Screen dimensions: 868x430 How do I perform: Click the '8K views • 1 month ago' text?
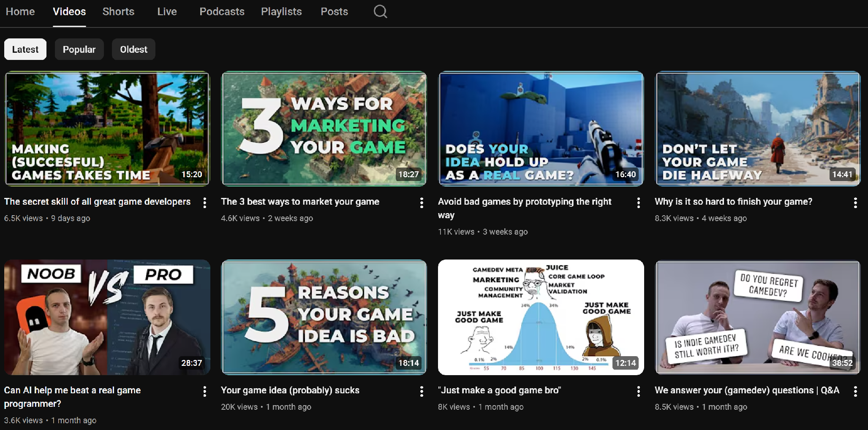(481, 407)
